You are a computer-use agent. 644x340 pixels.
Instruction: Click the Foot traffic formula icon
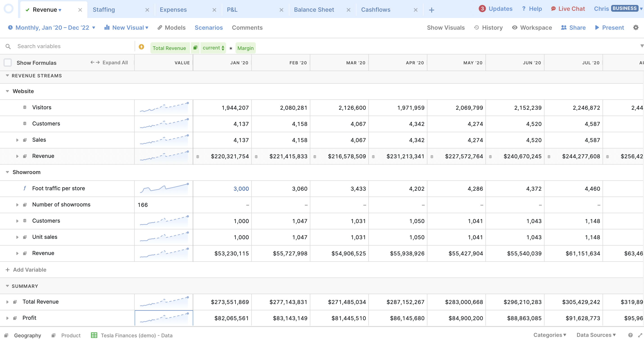(25, 188)
